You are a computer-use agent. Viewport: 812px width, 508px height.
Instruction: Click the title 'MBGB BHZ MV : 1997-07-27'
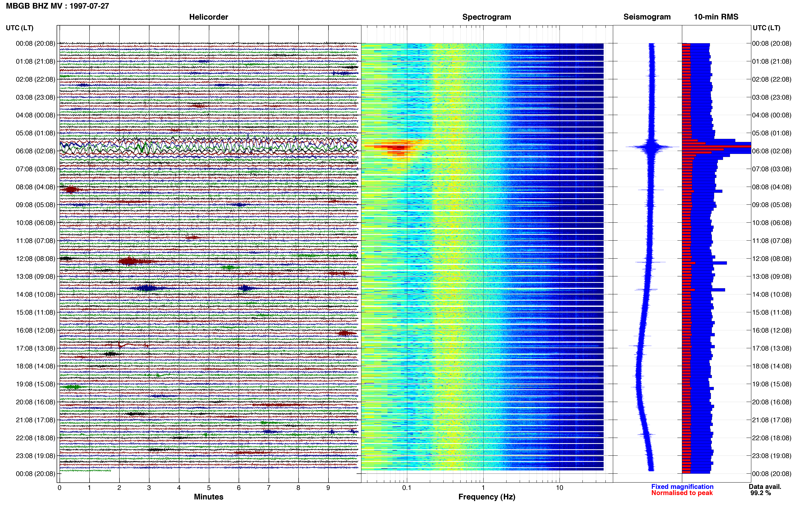[57, 6]
